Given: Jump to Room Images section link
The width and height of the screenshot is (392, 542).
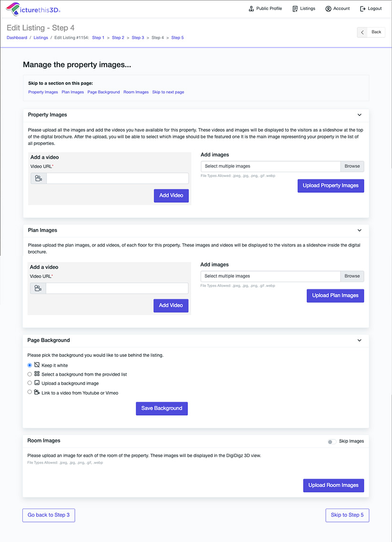Looking at the screenshot, I should pos(136,92).
